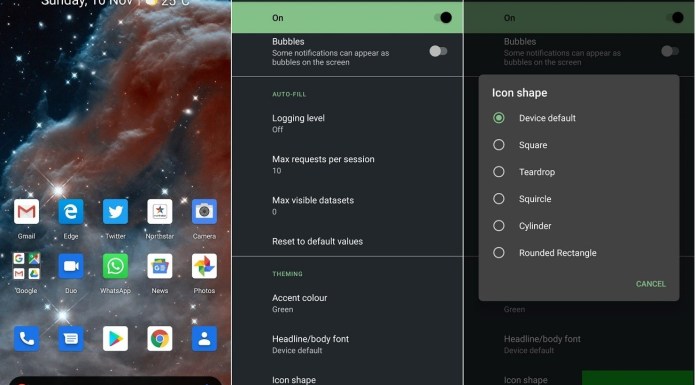Open the Messages app in dock

tap(71, 338)
